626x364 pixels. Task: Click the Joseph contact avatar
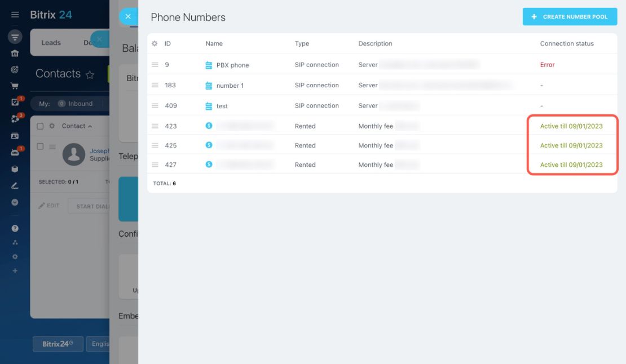pos(74,154)
